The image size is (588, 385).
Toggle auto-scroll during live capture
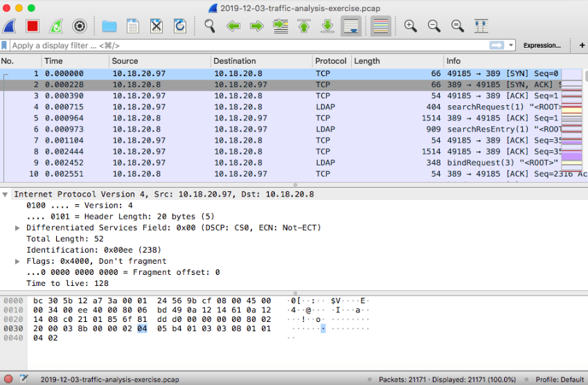click(351, 26)
